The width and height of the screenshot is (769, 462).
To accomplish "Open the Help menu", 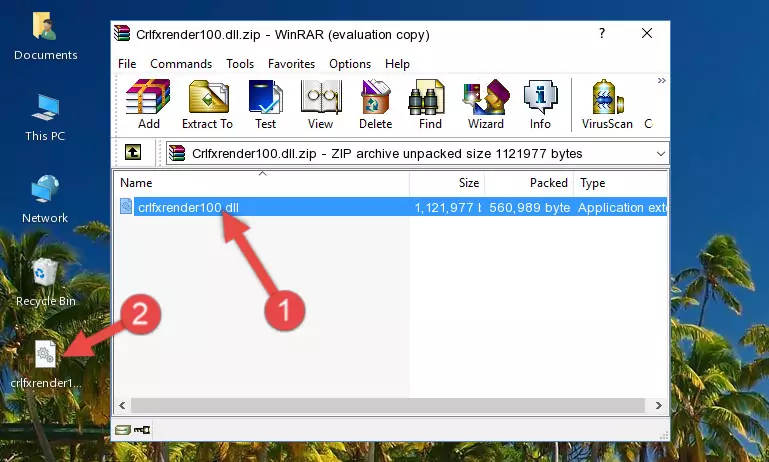I will point(397,64).
